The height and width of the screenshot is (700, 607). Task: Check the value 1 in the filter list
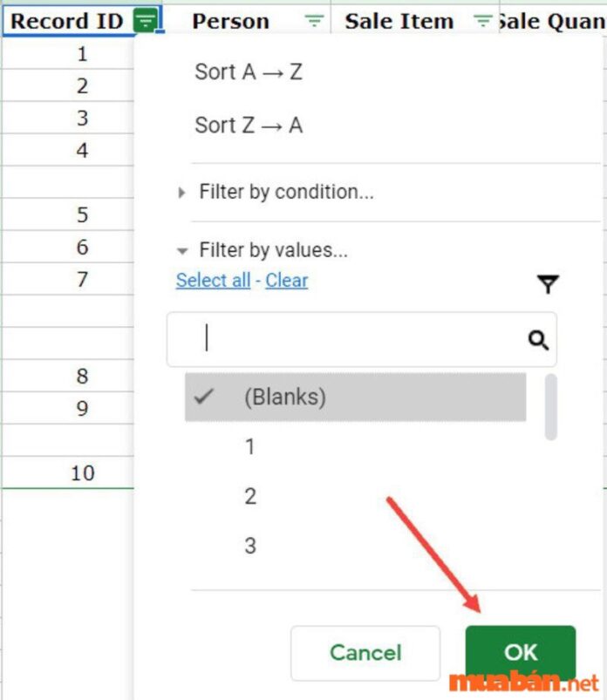pyautogui.click(x=249, y=446)
